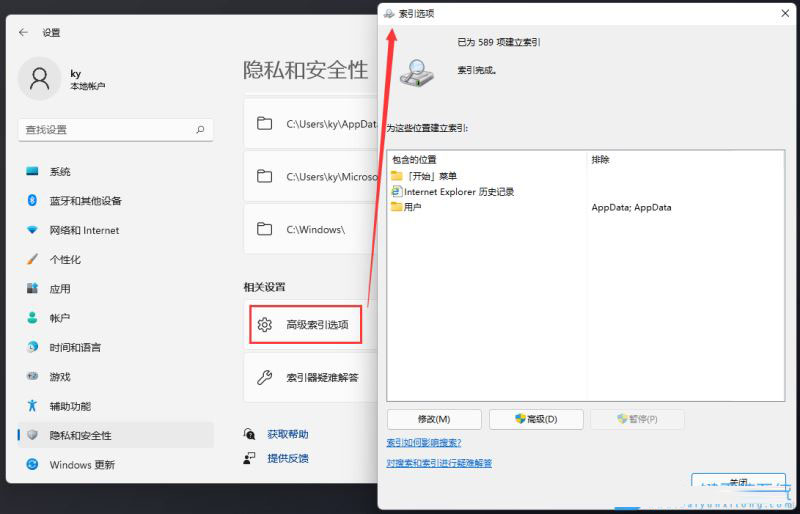Select 隐私和安全性 in the sidebar
The image size is (800, 514).
[115, 435]
